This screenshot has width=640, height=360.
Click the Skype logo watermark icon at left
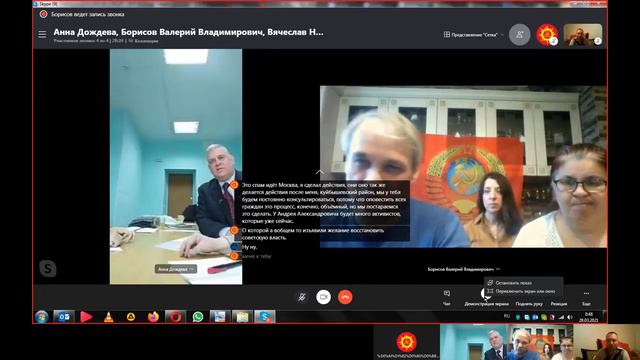pyautogui.click(x=48, y=269)
